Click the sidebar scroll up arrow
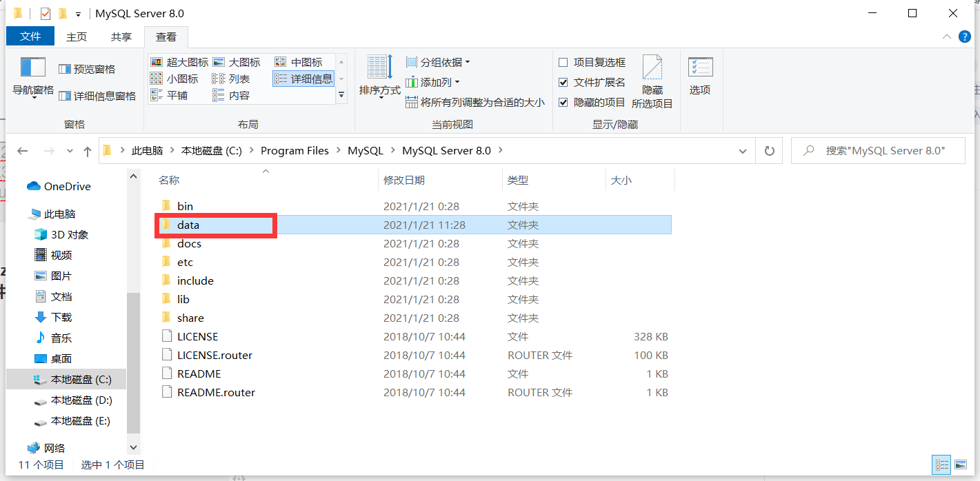Viewport: 980px width, 481px height. tap(134, 177)
